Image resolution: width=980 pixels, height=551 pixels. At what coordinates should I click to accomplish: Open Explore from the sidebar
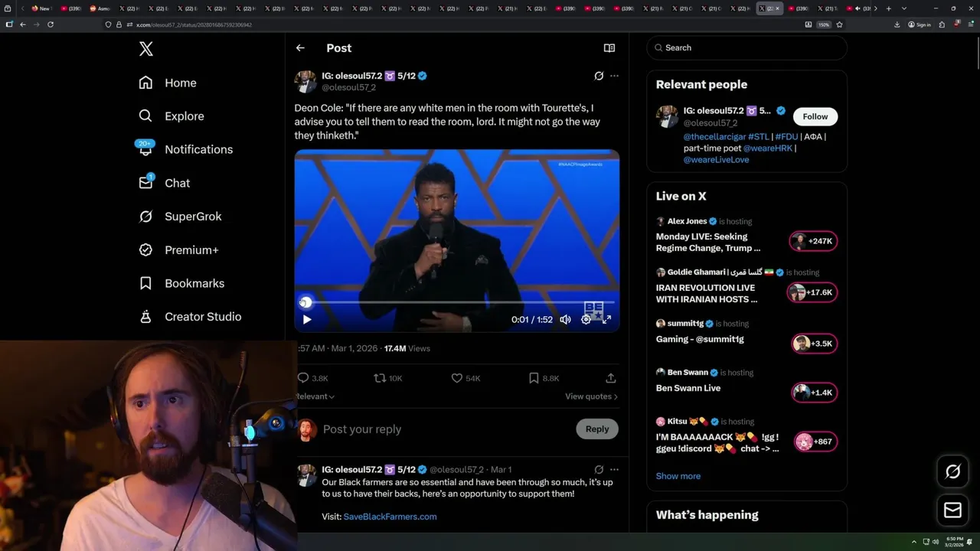[x=171, y=116]
